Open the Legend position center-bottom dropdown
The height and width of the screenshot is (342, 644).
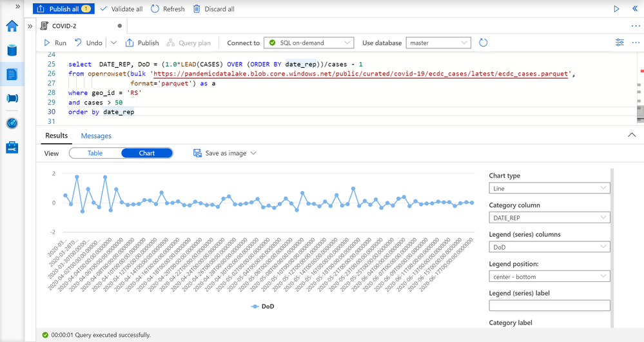pyautogui.click(x=549, y=277)
